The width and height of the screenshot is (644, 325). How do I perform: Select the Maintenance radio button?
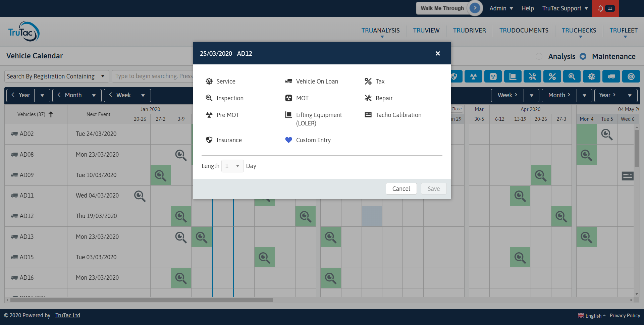pos(583,56)
